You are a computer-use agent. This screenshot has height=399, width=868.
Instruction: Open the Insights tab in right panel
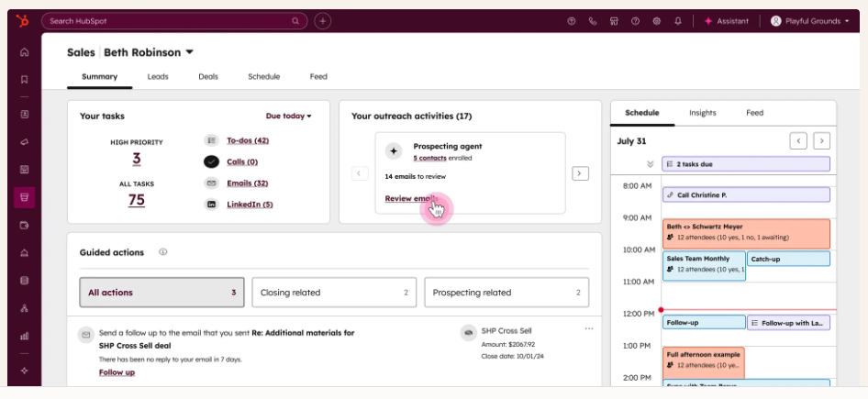pyautogui.click(x=703, y=113)
